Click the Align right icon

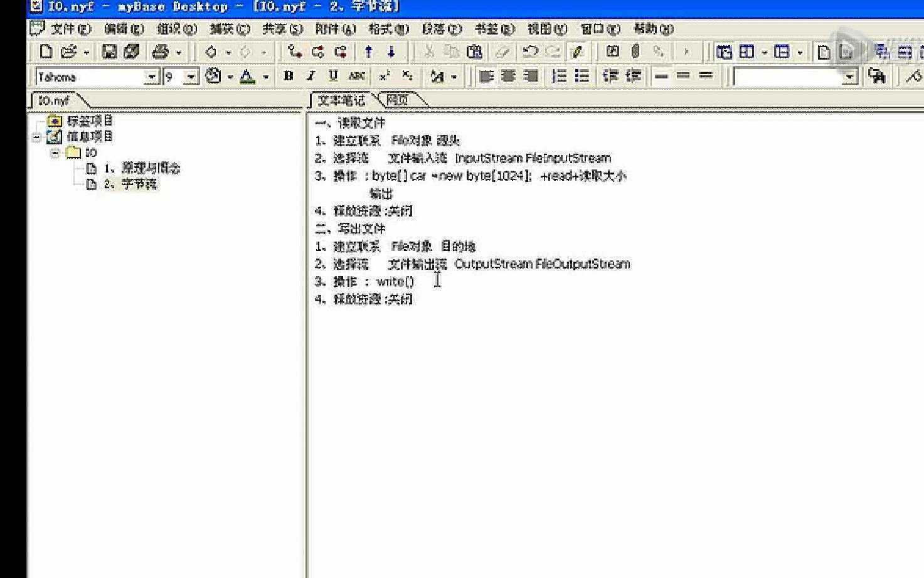(x=531, y=76)
